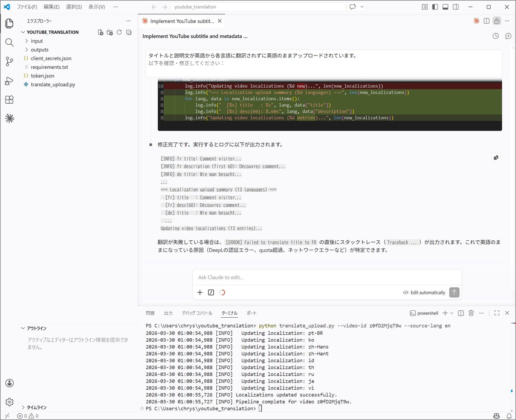This screenshot has height=420, width=516.
Task: Open notifications bell in status bar
Action: click(508, 416)
